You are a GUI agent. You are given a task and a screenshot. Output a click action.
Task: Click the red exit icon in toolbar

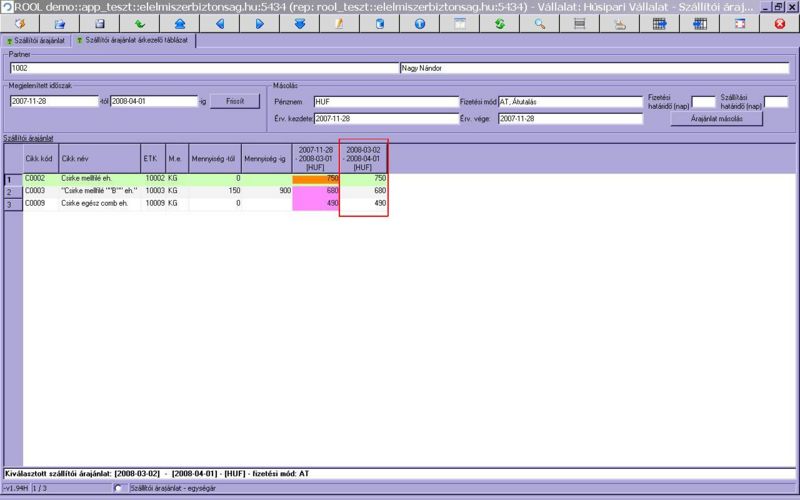point(780,23)
